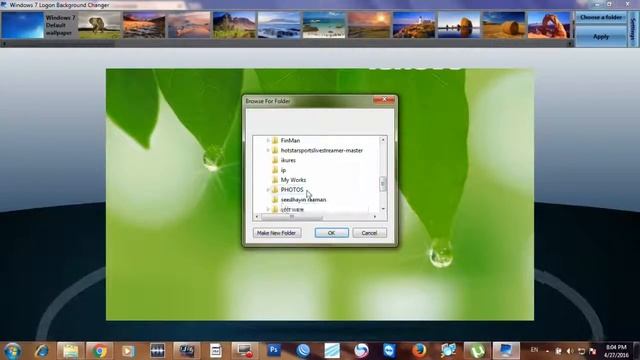640x360 pixels.
Task: Select the hay bale wallpaper thumbnail
Action: 504,25
